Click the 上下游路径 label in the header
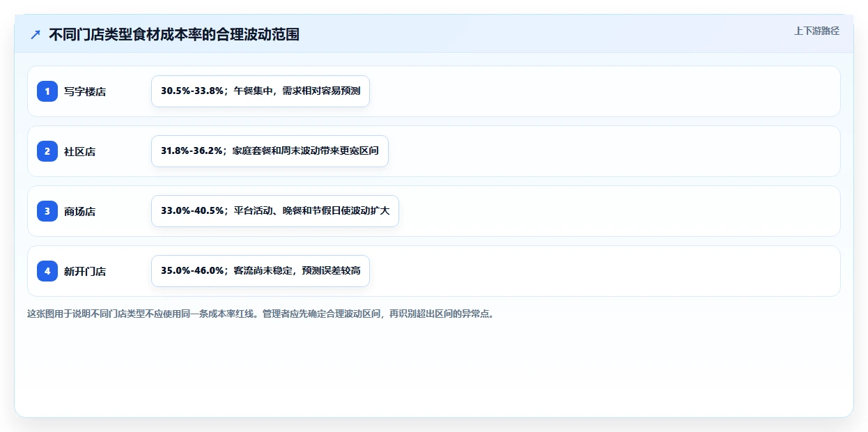Image resolution: width=868 pixels, height=432 pixels. 816,31
